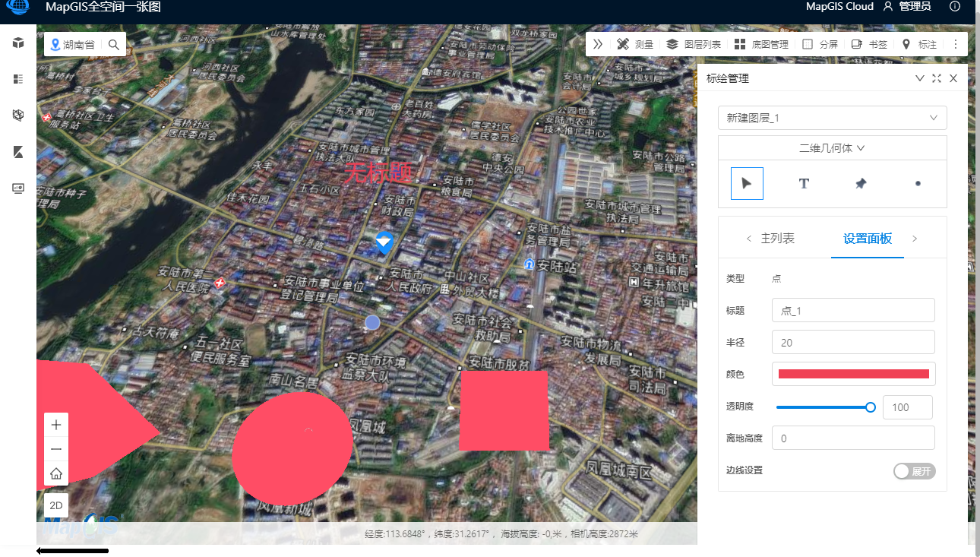980x557 pixels.
Task: Click the blue location marker on map
Action: pyautogui.click(x=384, y=243)
